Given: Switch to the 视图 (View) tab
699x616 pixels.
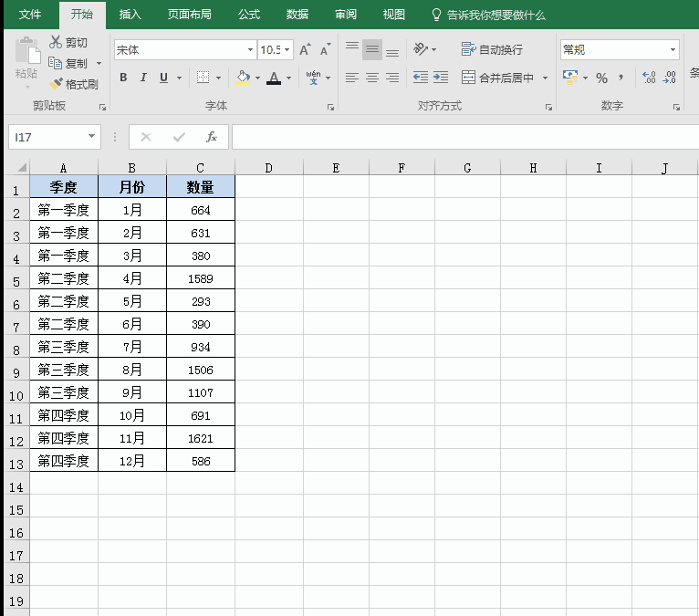Looking at the screenshot, I should pos(394,15).
